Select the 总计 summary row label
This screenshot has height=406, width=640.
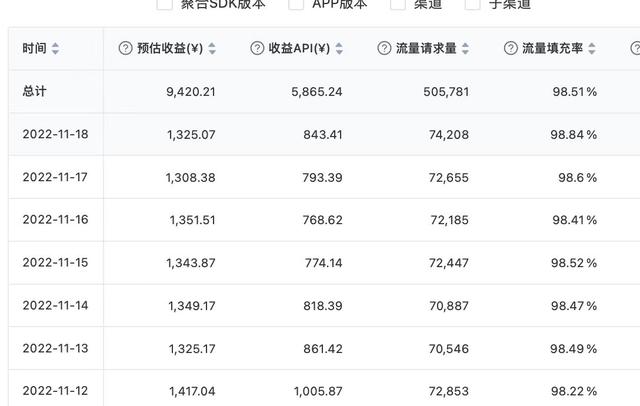[34, 91]
